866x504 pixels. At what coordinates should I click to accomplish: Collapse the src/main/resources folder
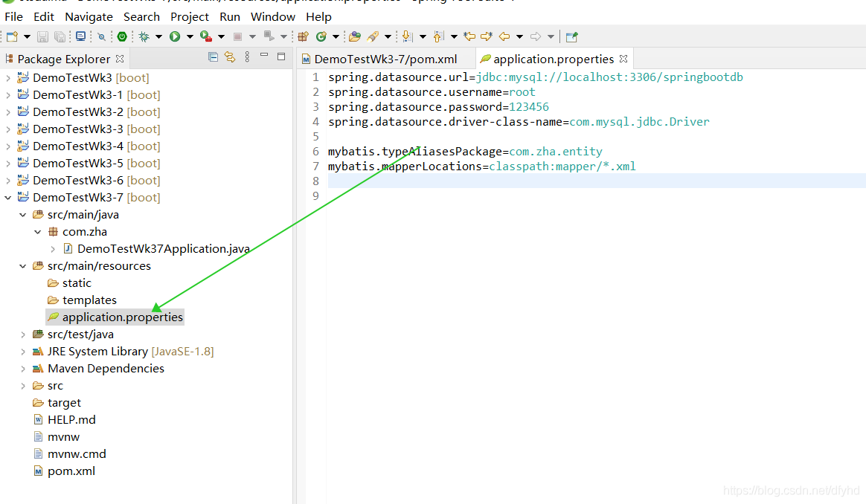click(22, 266)
